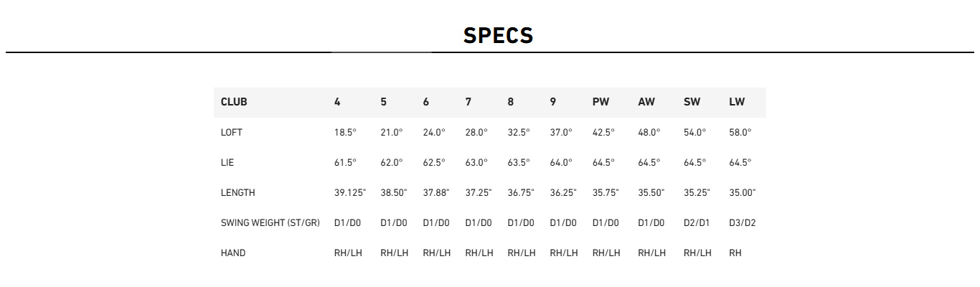Click the 39.125" length value
980x287 pixels.
coord(350,193)
